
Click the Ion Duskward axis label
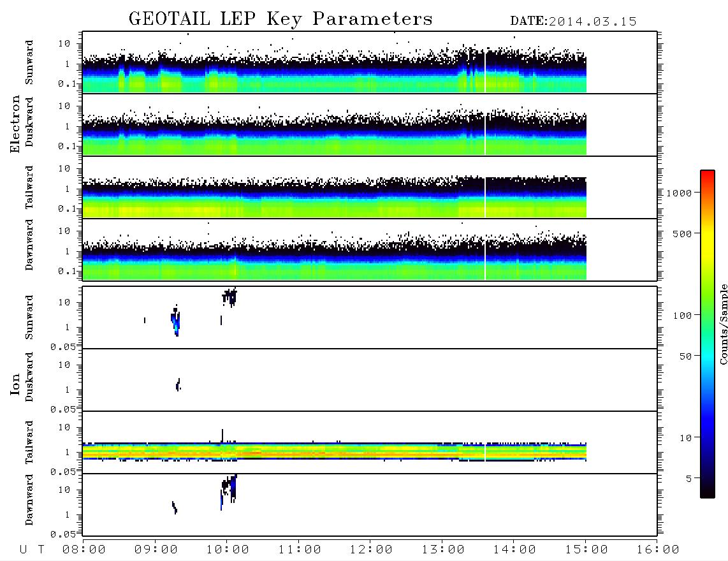29,377
